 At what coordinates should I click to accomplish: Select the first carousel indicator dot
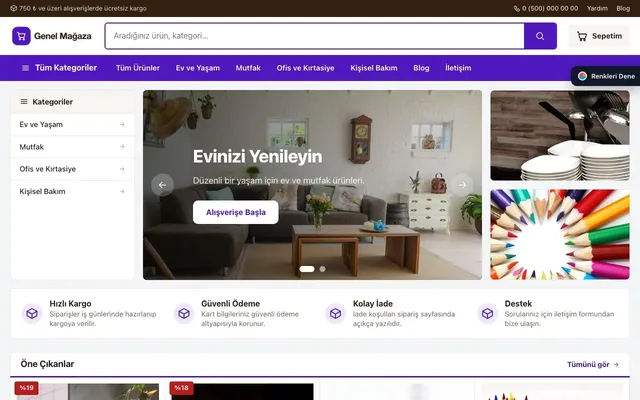point(307,269)
